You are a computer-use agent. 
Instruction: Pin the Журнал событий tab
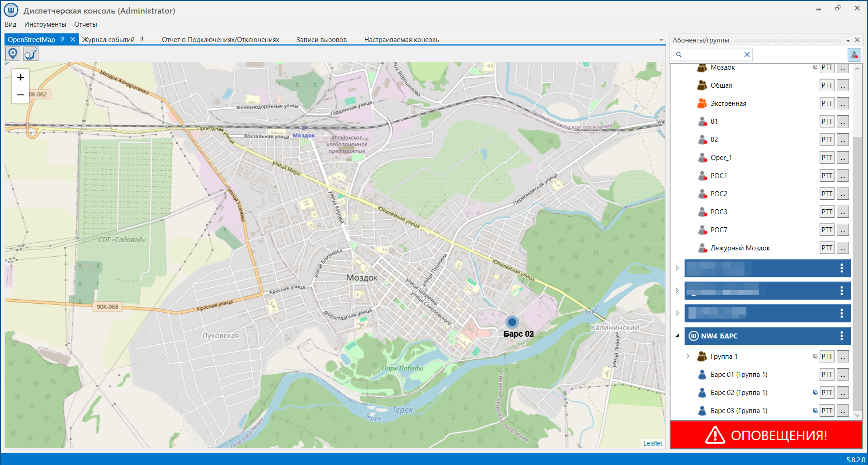point(142,39)
